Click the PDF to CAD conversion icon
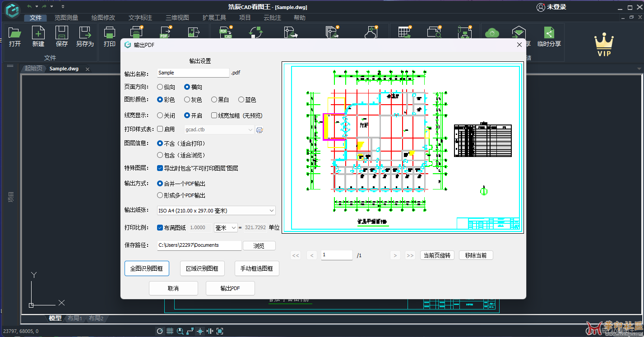 [225, 32]
